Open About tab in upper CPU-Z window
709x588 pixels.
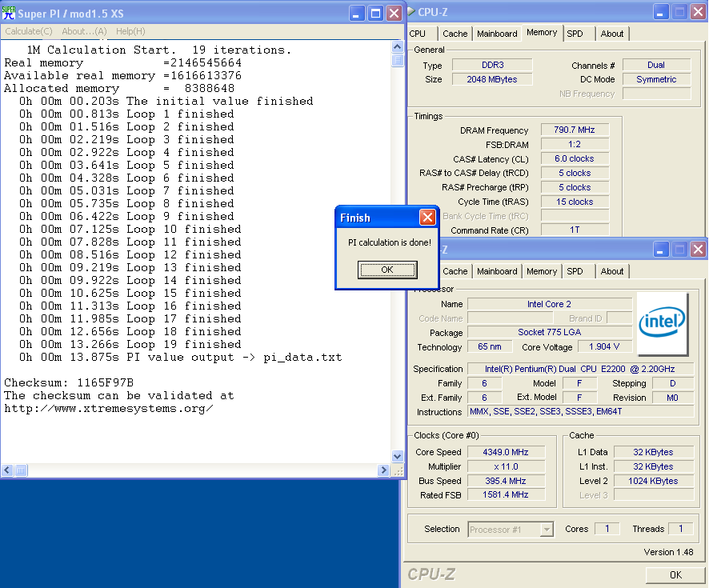pyautogui.click(x=612, y=34)
